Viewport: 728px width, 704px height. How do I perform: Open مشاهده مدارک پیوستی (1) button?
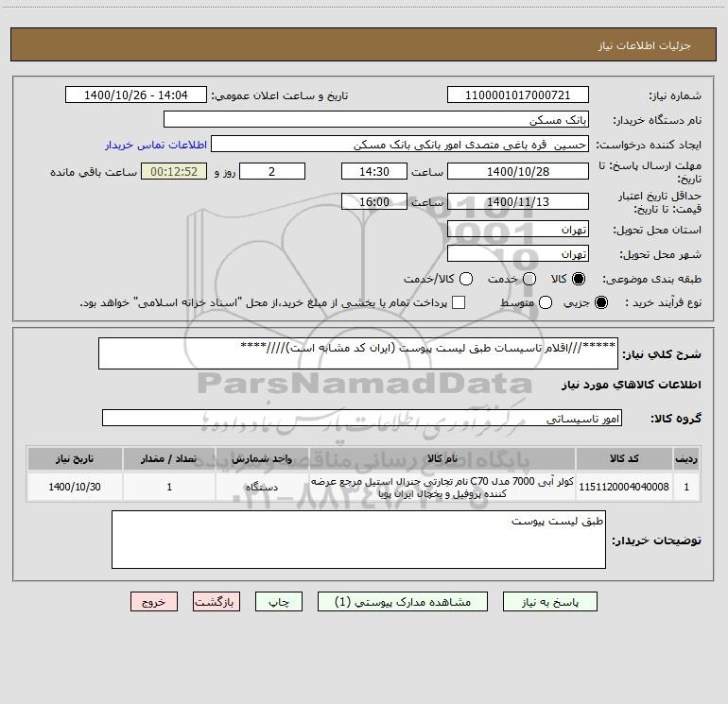click(403, 601)
